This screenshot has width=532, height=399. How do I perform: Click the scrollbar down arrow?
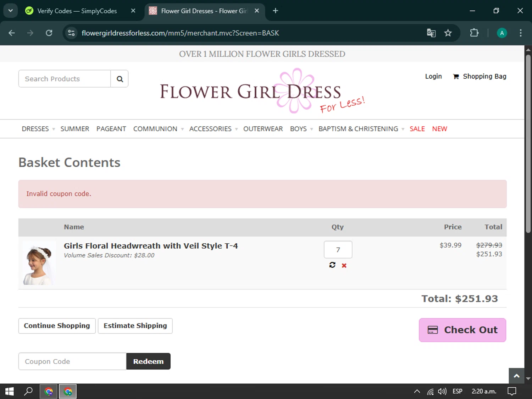528,379
